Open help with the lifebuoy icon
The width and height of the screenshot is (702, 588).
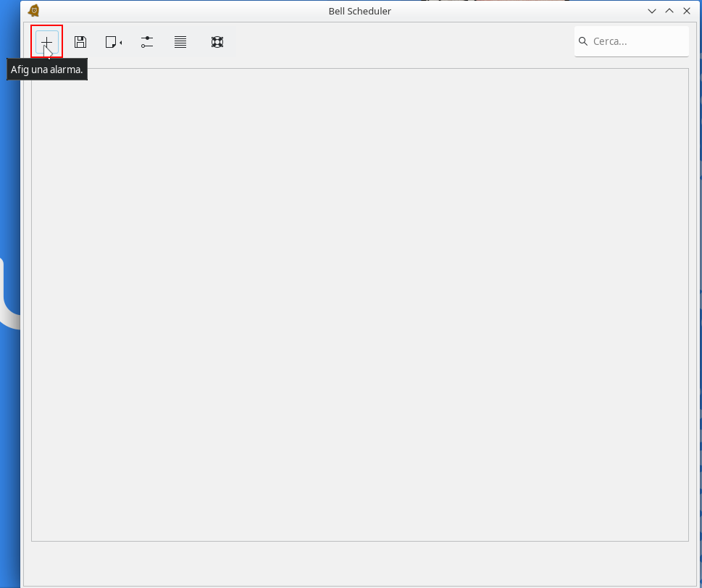click(217, 42)
